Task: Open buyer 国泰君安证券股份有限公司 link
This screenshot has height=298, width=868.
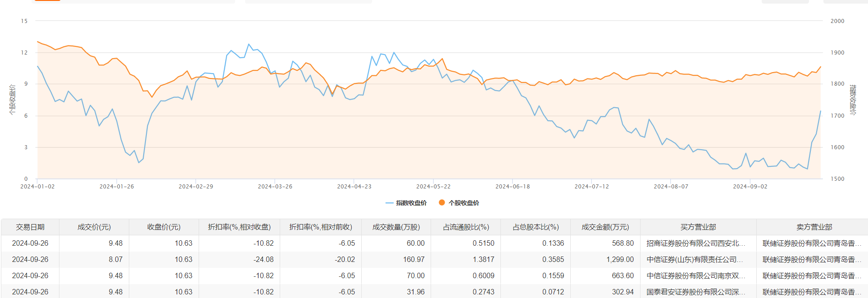Action: pos(695,292)
